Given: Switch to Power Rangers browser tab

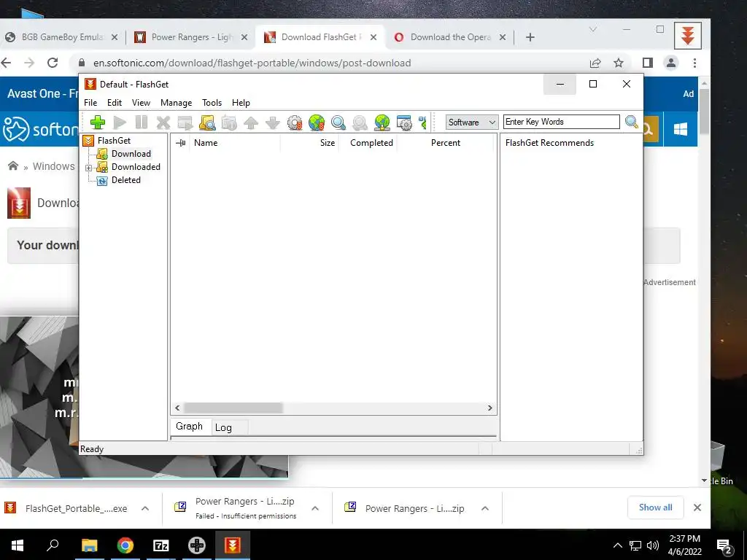Looking at the screenshot, I should [x=190, y=37].
